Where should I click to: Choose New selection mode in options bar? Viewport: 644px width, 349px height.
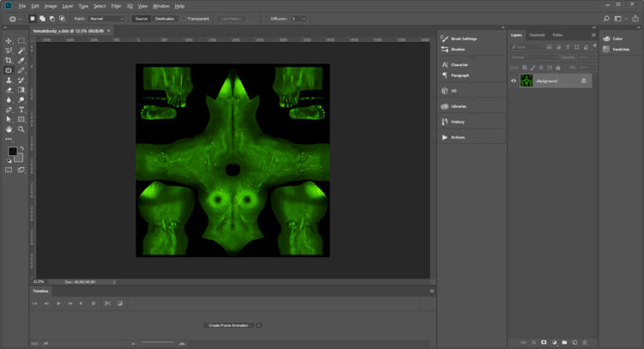tap(33, 19)
